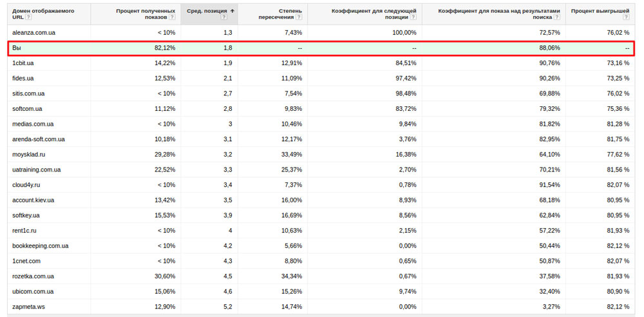Open help icon for Степень пересечения
644x317 pixels.
299,17
